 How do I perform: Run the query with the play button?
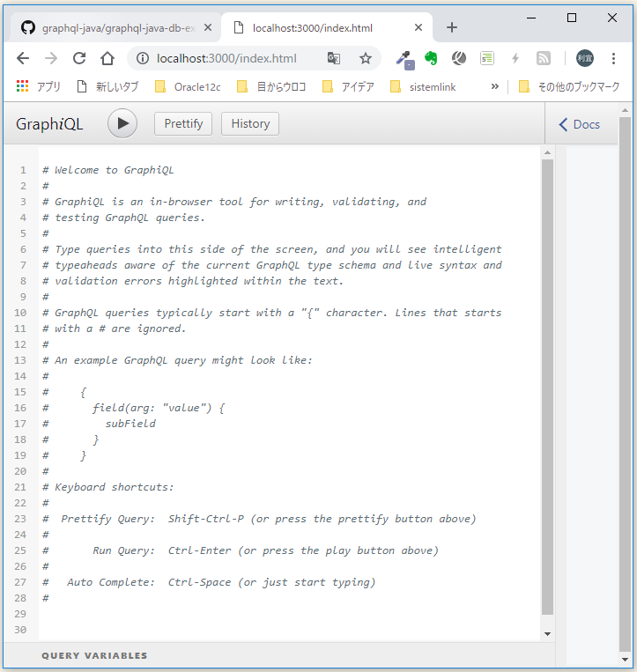coord(122,124)
